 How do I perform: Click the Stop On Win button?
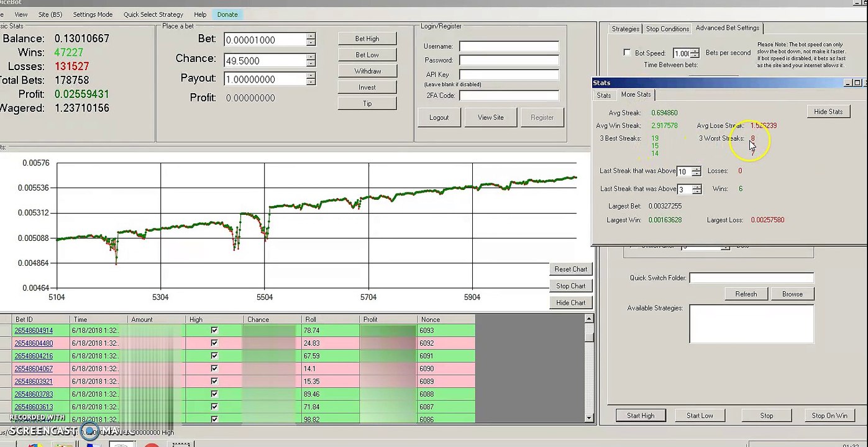829,415
